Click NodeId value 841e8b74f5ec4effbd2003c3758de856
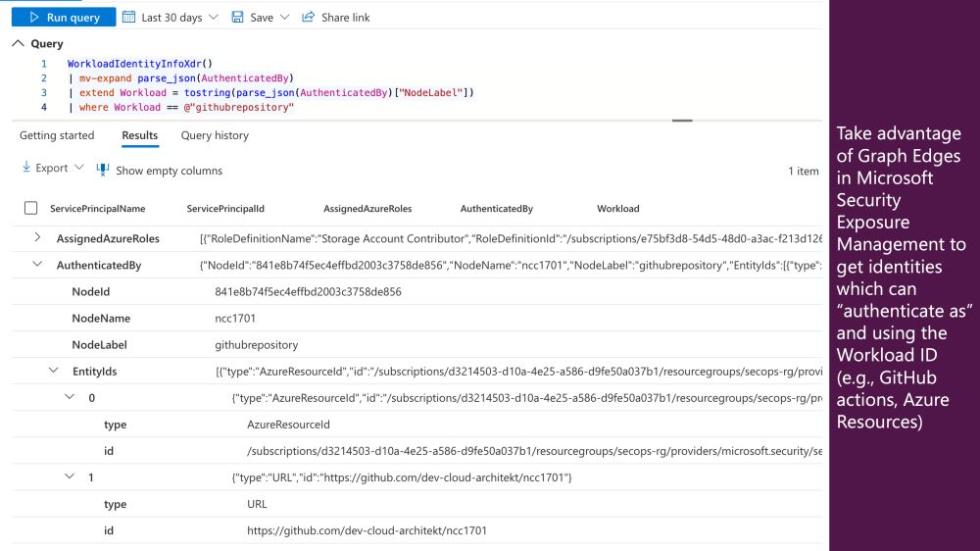 pos(308,291)
